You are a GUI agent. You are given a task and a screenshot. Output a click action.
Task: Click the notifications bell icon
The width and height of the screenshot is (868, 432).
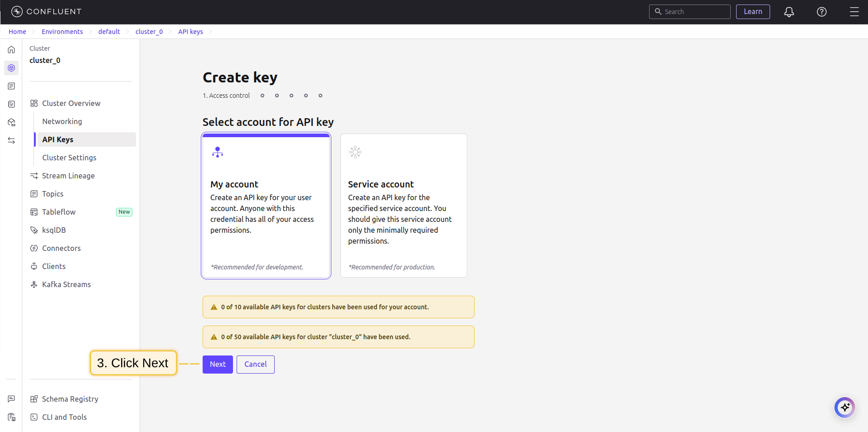(789, 12)
